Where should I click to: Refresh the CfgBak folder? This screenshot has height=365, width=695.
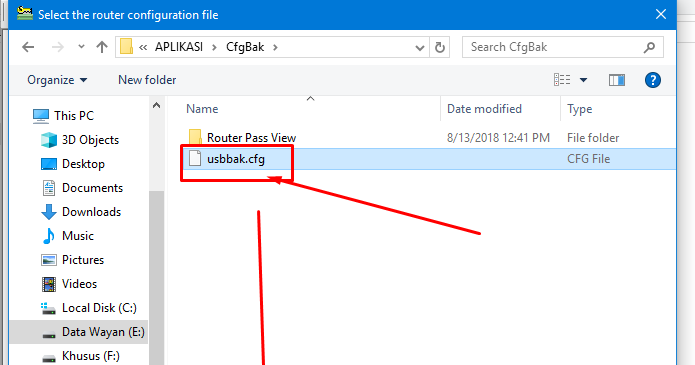point(440,47)
